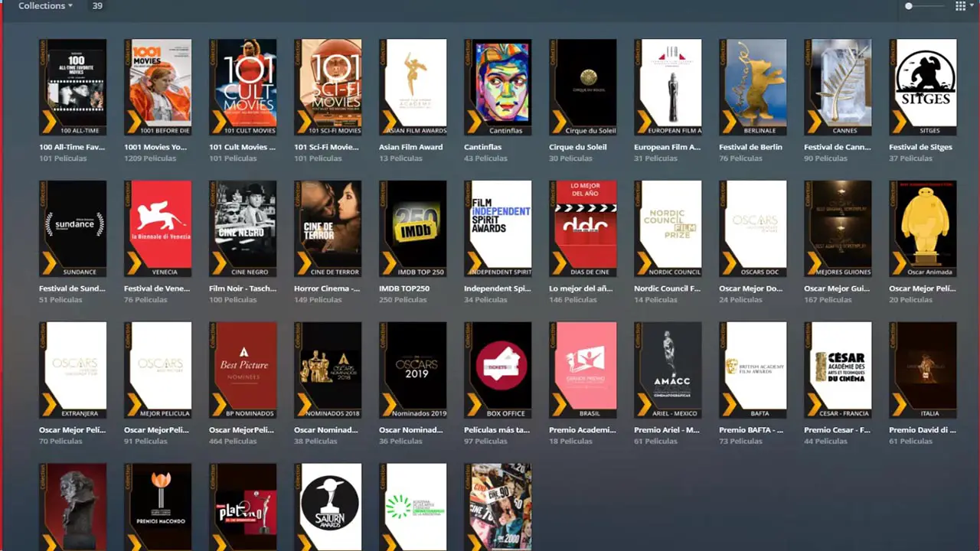This screenshot has height=551, width=980.
Task: Open the IMDB Top 250 poster
Action: 413,229
